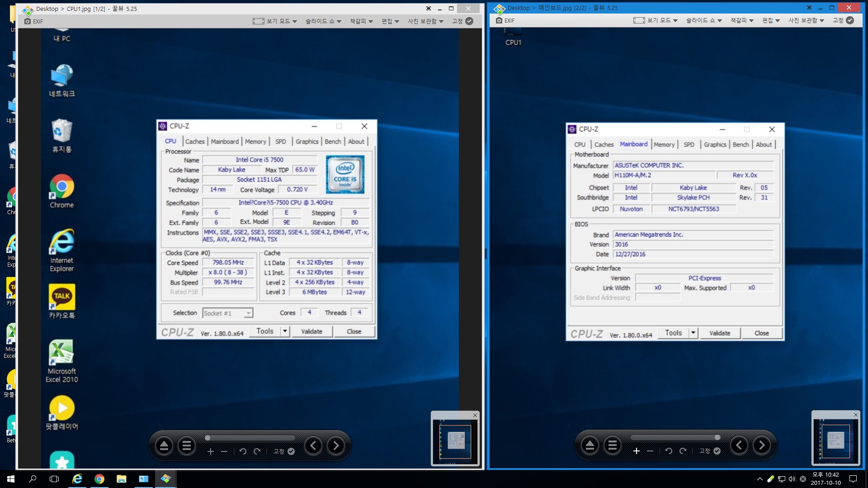Open EXIF info in the 메인보드.jpg window
Viewport: 868px width, 488px height.
click(x=505, y=20)
